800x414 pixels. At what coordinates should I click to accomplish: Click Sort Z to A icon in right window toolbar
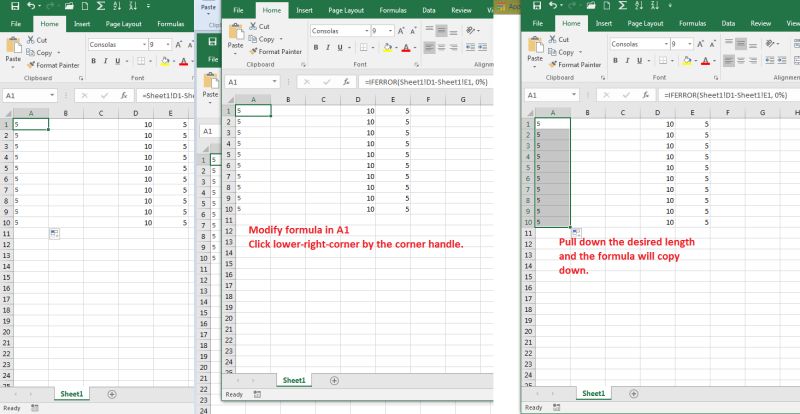coord(655,7)
